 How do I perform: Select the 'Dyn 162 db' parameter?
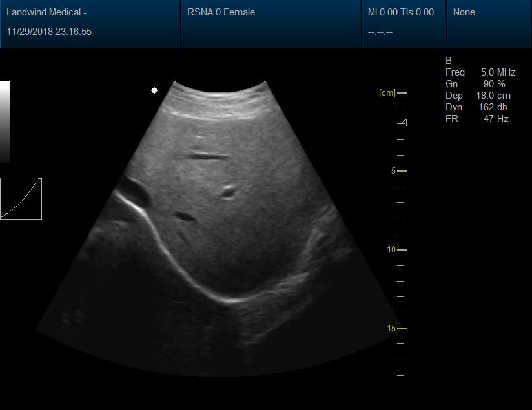476,107
